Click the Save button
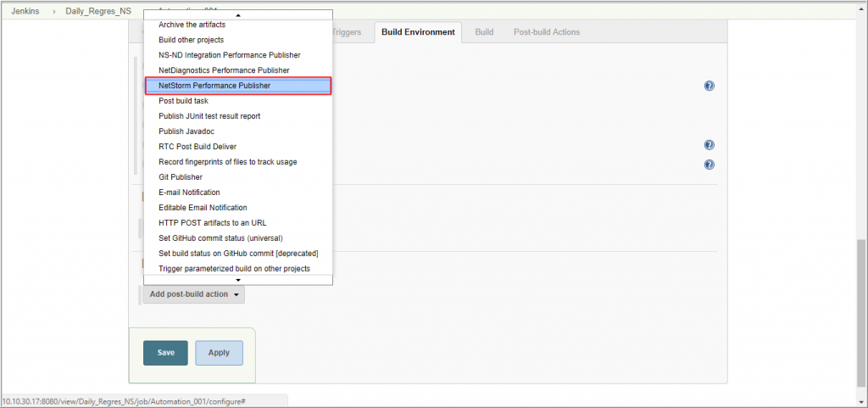Image resolution: width=868 pixels, height=408 pixels. (165, 353)
